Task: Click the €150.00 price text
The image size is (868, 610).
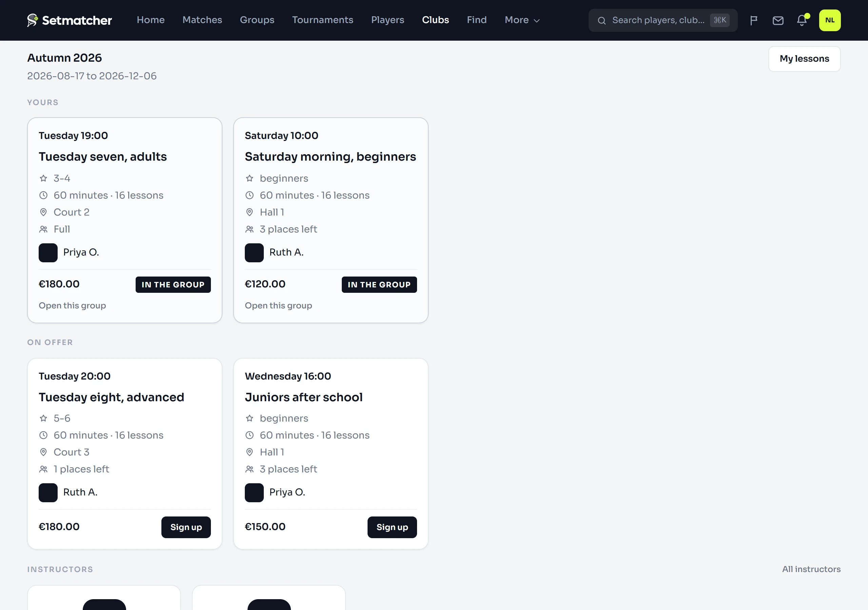Action: (x=265, y=527)
